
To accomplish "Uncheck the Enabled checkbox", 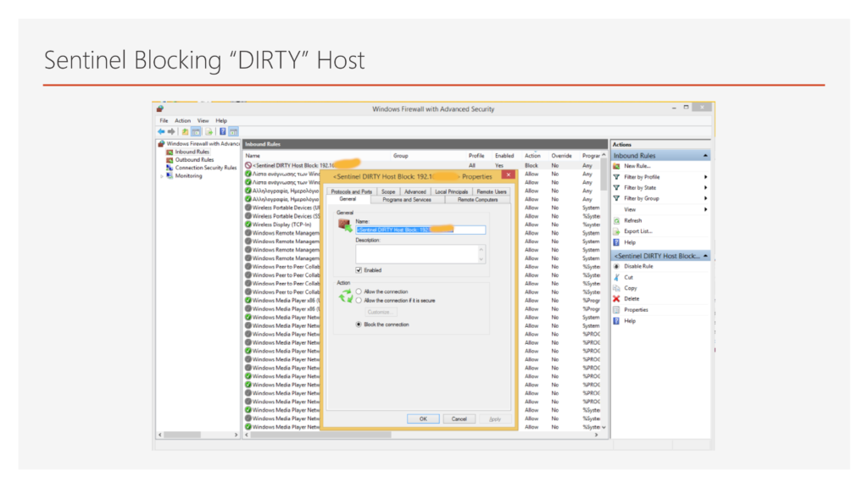I will click(x=359, y=270).
